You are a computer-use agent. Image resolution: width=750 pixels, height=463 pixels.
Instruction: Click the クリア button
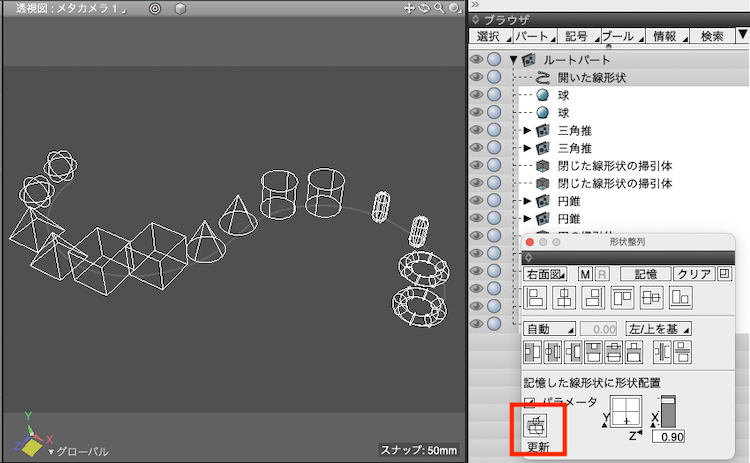[x=693, y=273]
